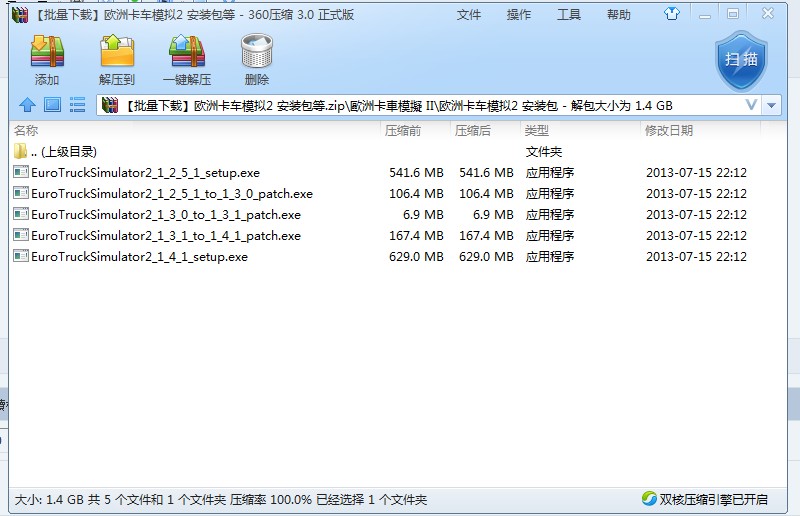Select EuroTruckSimulator2_1_2_5_1_setup.exe file name
This screenshot has width=800, height=516.
145,173
